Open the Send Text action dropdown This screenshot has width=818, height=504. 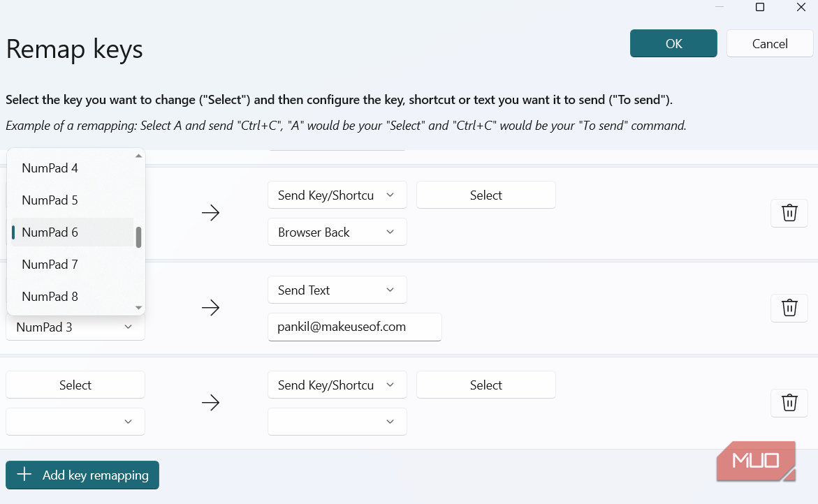[x=337, y=290]
